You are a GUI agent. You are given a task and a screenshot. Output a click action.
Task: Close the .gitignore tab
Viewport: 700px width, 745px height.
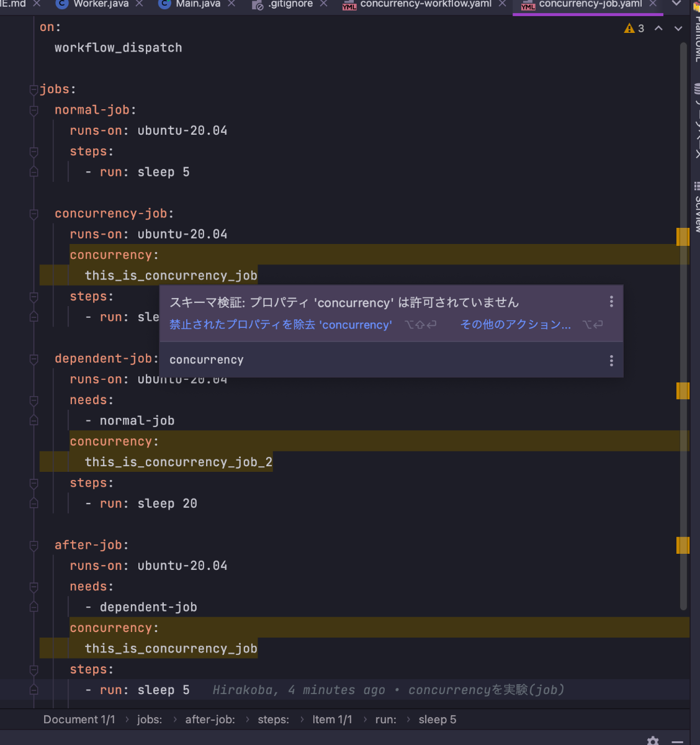[323, 4]
